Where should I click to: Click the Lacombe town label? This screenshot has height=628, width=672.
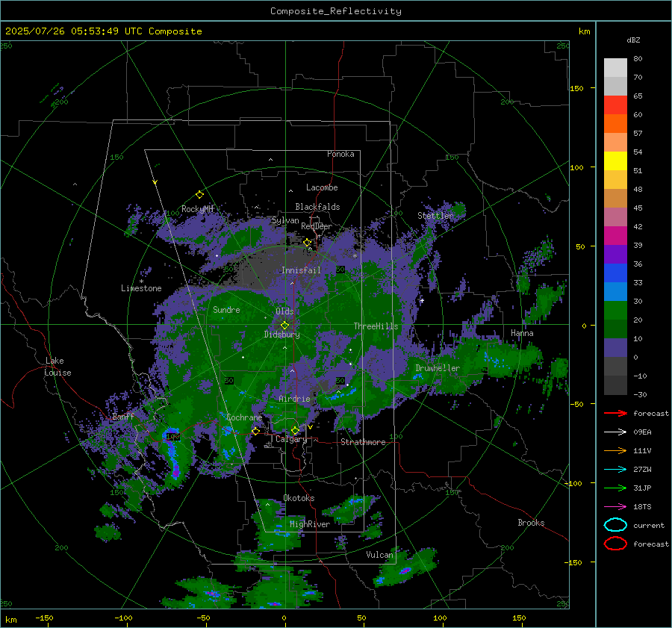click(322, 187)
